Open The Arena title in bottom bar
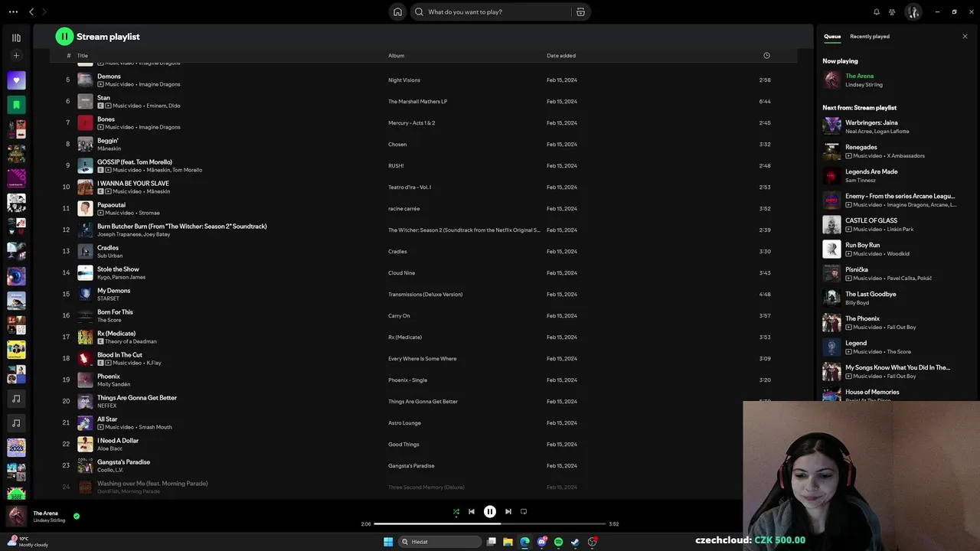 point(45,513)
